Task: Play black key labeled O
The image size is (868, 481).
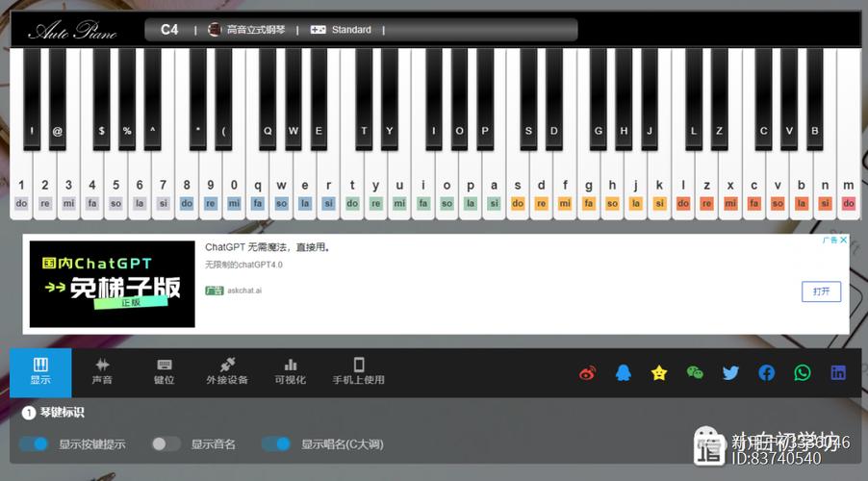Action: [459, 100]
